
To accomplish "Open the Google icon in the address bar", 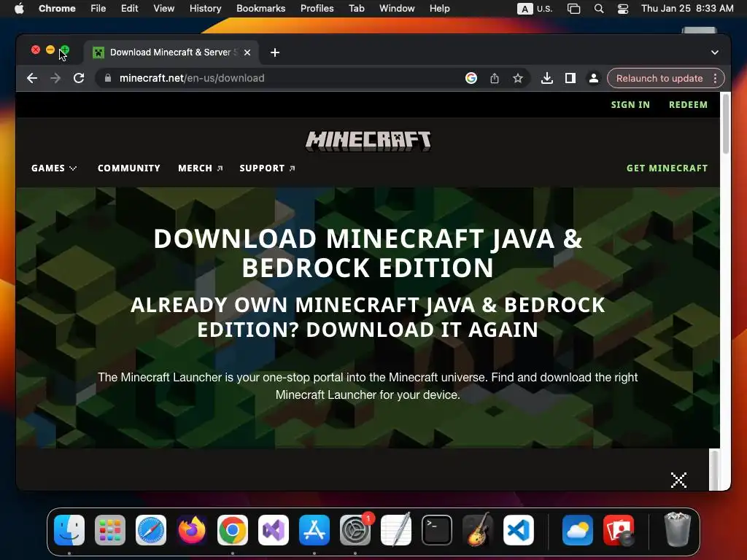I will [x=471, y=78].
